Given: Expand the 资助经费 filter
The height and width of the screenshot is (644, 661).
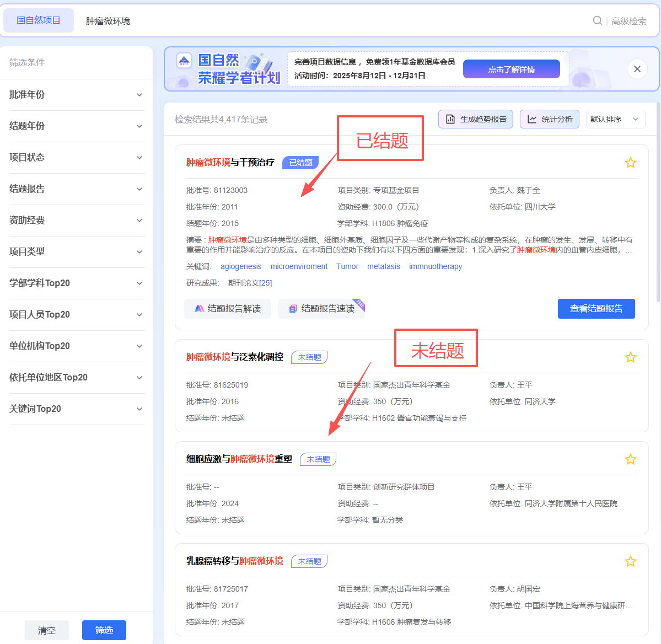Looking at the screenshot, I should tap(77, 221).
